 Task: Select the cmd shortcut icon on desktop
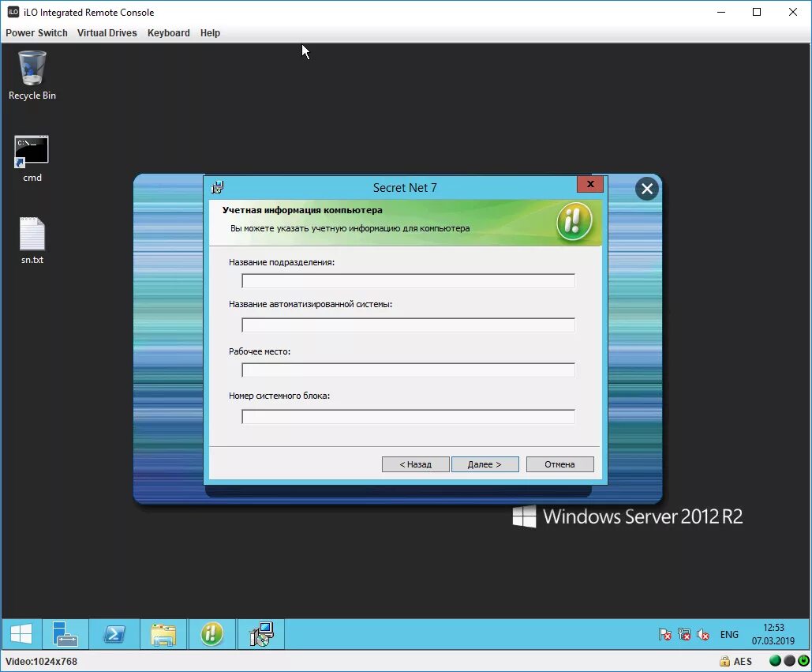coord(32,159)
